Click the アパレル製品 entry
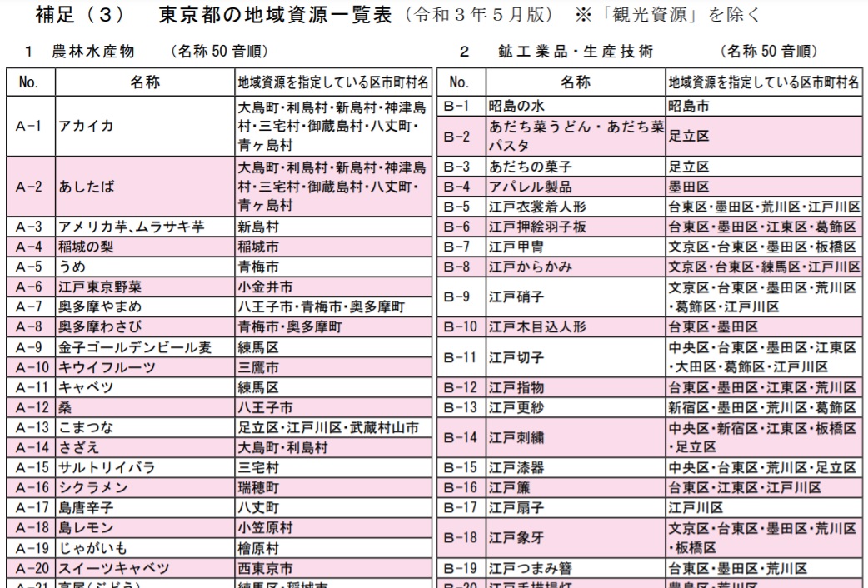The image size is (868, 588). click(530, 187)
